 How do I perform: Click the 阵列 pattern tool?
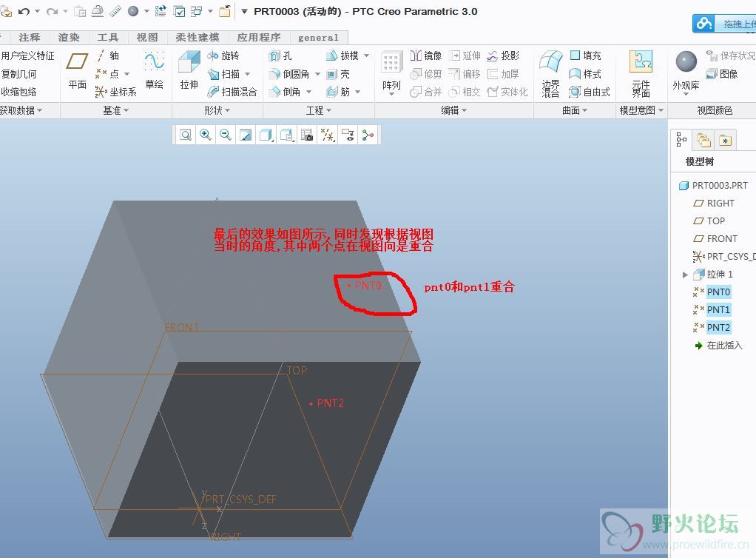point(391,71)
